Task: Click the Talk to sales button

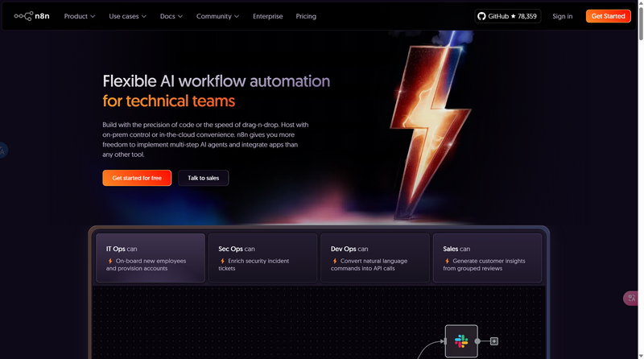Action: tap(204, 178)
